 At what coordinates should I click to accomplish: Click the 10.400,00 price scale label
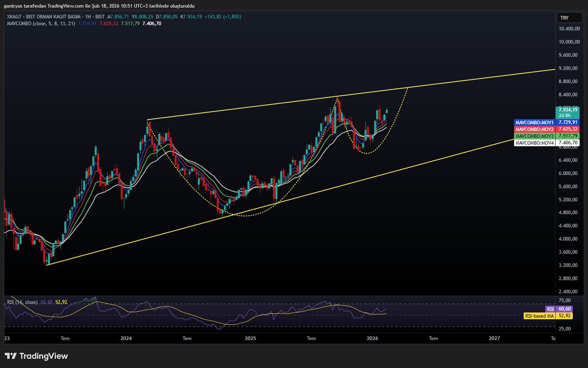point(569,29)
